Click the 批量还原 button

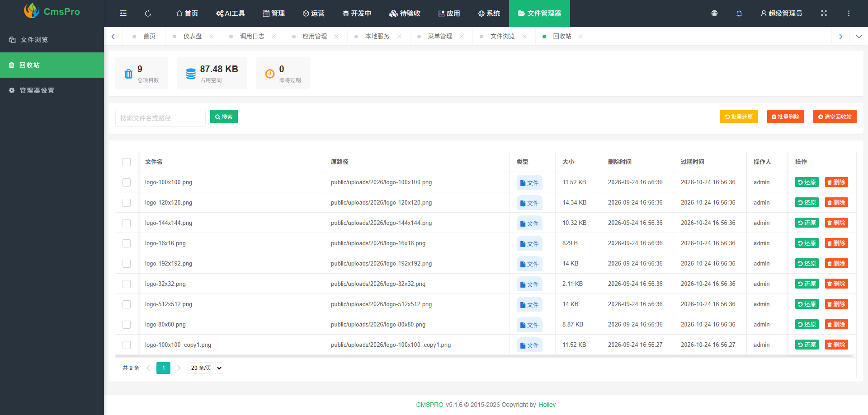click(739, 117)
